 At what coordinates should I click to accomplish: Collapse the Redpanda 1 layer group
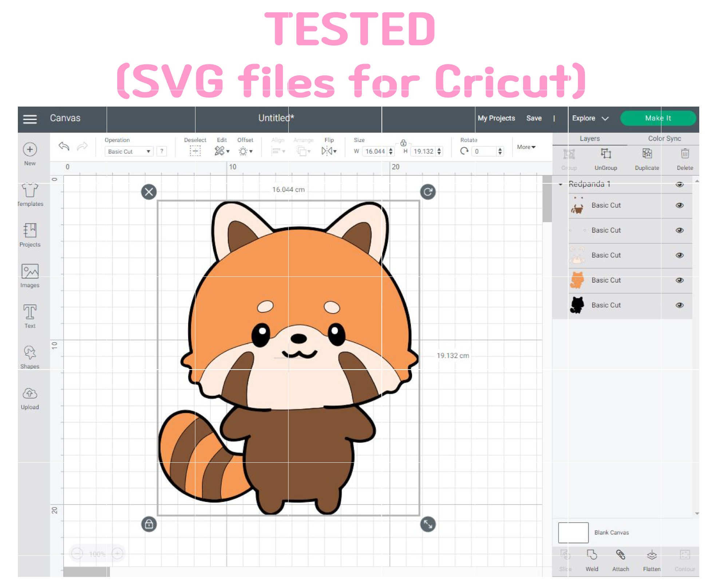pyautogui.click(x=561, y=184)
